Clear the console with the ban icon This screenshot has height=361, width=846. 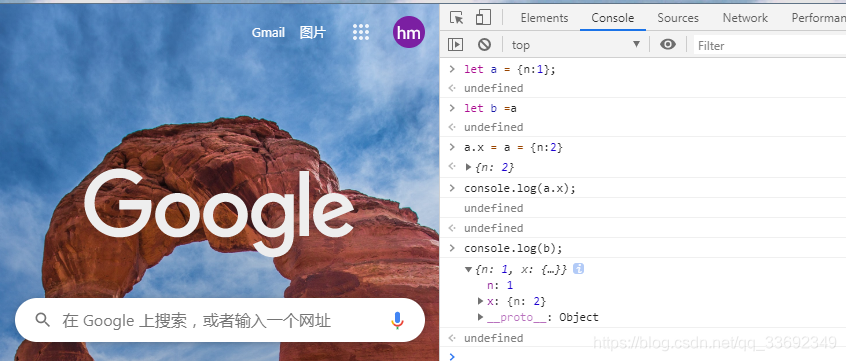pyautogui.click(x=485, y=45)
